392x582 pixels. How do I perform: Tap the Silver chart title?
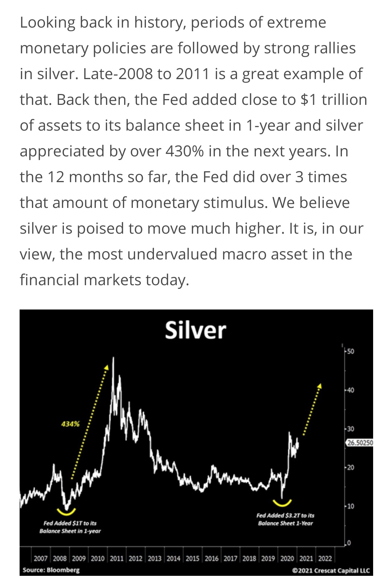[195, 331]
